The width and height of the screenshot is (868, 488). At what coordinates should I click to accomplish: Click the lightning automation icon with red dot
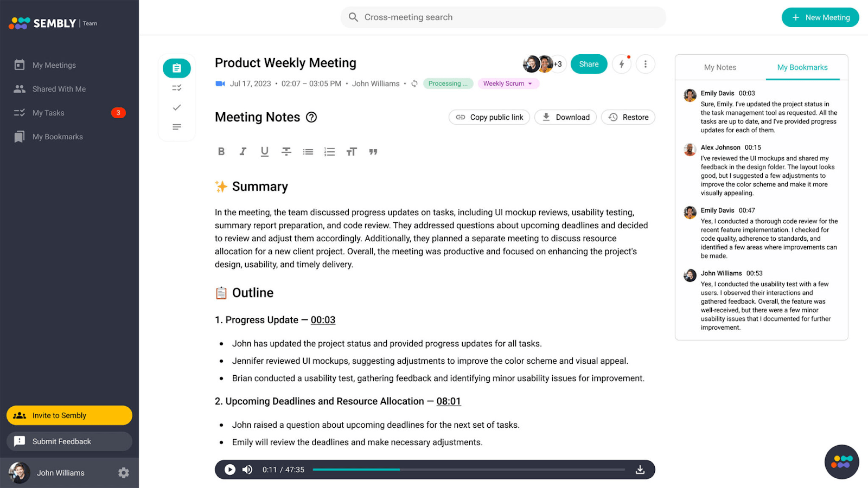[x=621, y=63]
